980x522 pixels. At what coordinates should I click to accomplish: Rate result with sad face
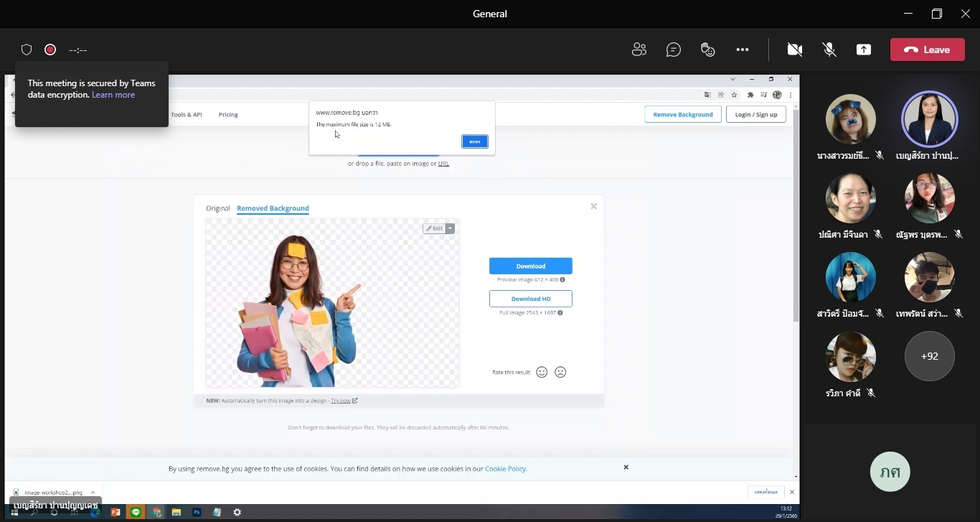click(561, 372)
